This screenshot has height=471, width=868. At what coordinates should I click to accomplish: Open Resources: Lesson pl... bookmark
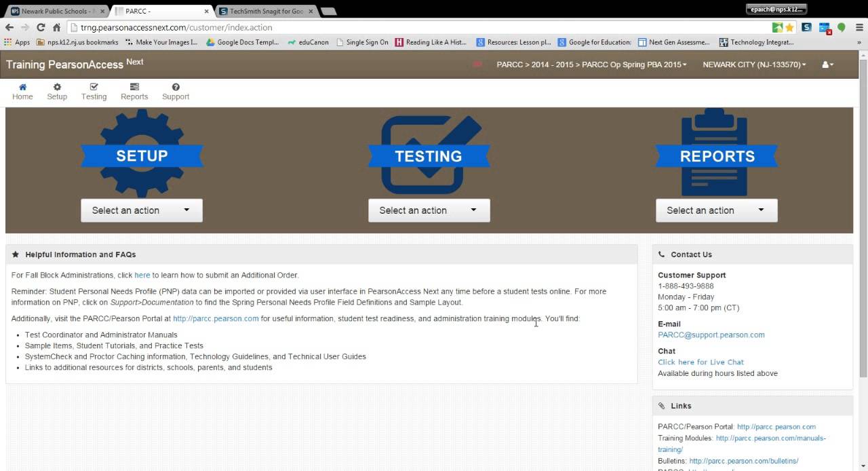pos(513,42)
